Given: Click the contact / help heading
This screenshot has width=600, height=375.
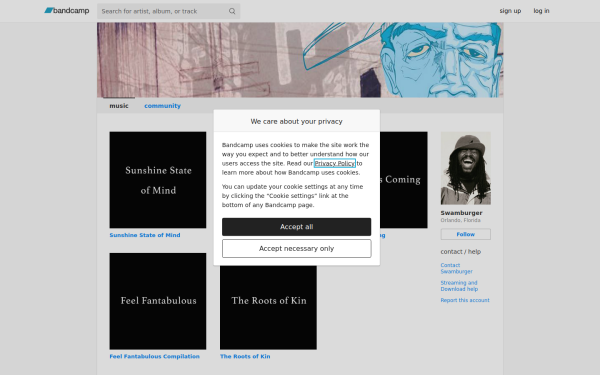Looking at the screenshot, I should click(x=461, y=252).
